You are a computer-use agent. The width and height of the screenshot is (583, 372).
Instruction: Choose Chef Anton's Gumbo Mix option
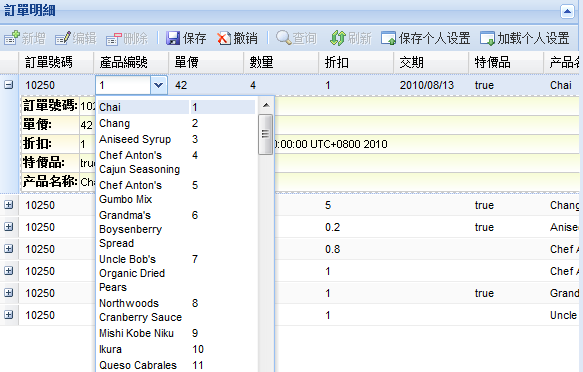coord(176,192)
